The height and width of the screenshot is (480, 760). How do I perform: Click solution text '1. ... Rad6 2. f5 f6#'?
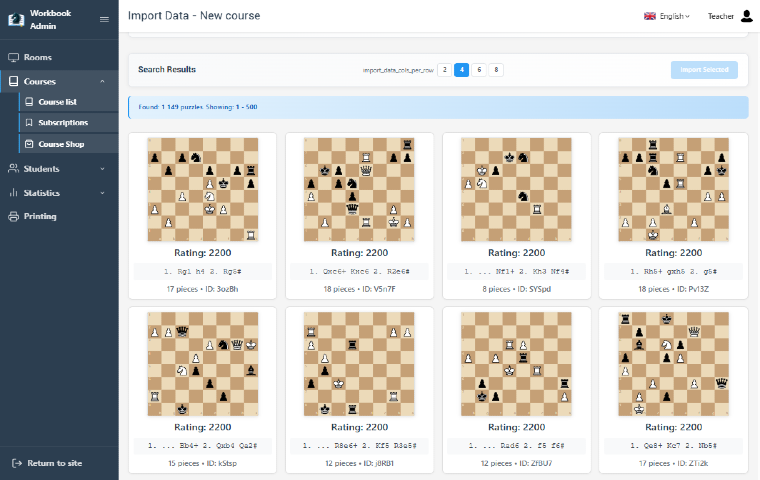point(516,446)
